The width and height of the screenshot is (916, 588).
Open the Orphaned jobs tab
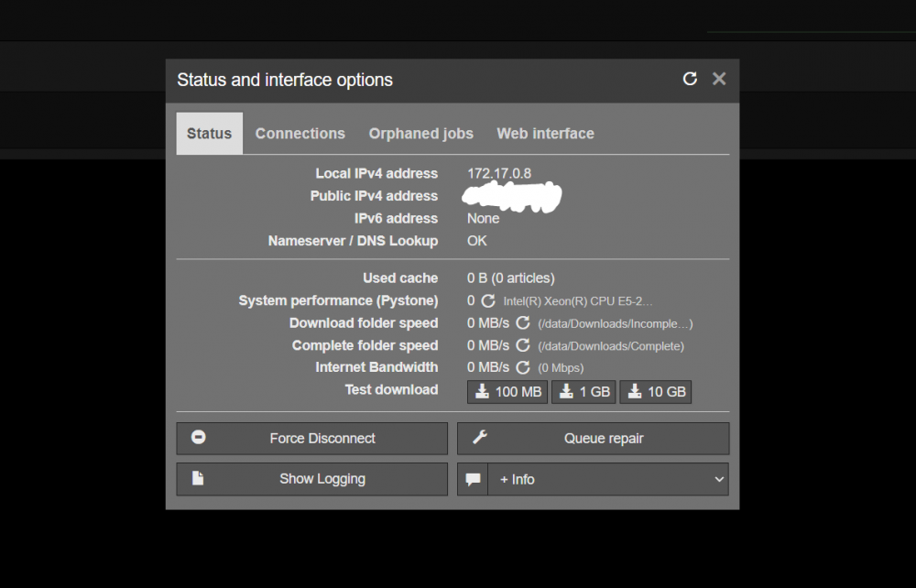pos(420,134)
